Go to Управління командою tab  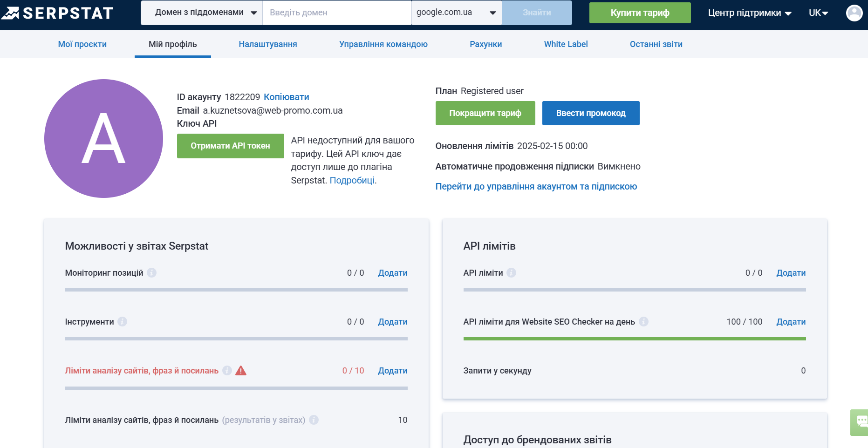pos(383,44)
